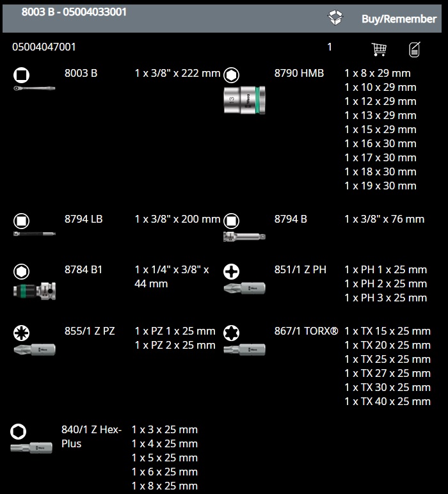
Task: Click the hexagon icon for 8784 B1
Action: tap(21, 271)
